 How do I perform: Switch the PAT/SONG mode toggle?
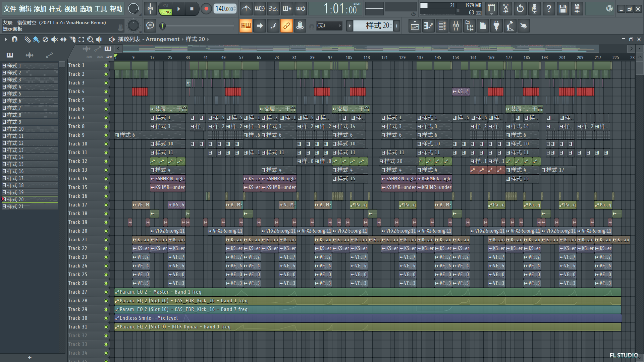[165, 9]
